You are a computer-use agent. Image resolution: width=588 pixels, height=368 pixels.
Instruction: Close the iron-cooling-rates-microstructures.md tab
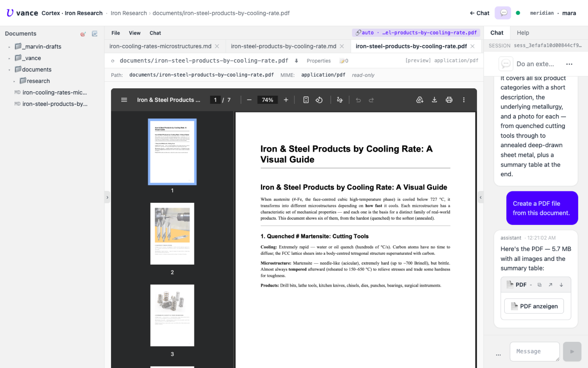point(217,46)
